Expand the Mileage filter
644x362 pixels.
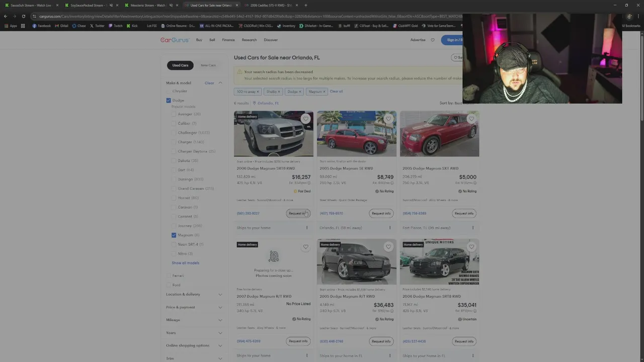(x=194, y=320)
